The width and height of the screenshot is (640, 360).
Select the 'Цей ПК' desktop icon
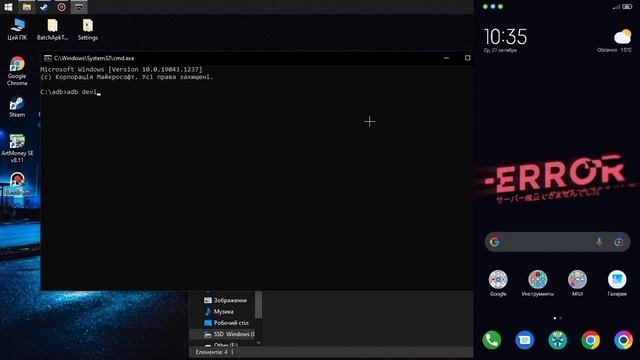(17, 29)
